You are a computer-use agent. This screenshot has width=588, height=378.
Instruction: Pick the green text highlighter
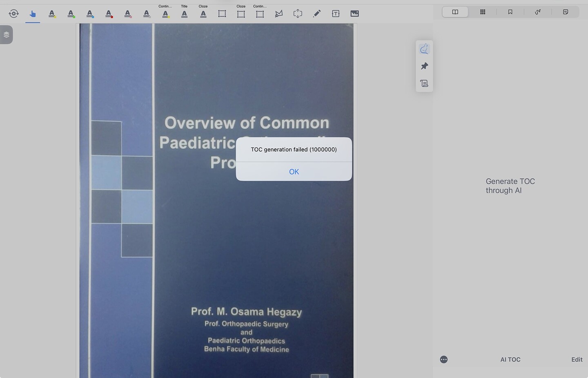pyautogui.click(x=71, y=13)
